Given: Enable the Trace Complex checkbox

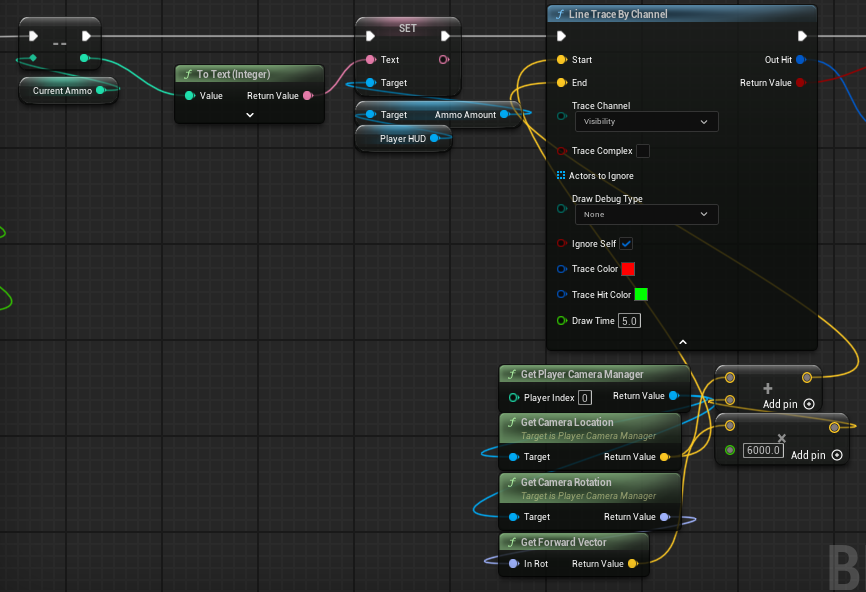Looking at the screenshot, I should coord(643,151).
